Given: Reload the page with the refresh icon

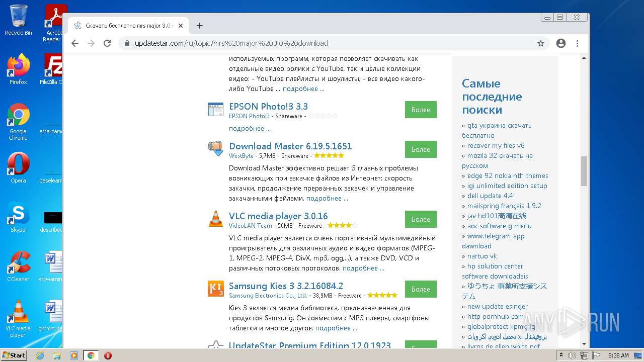Looking at the screenshot, I should pos(107,43).
